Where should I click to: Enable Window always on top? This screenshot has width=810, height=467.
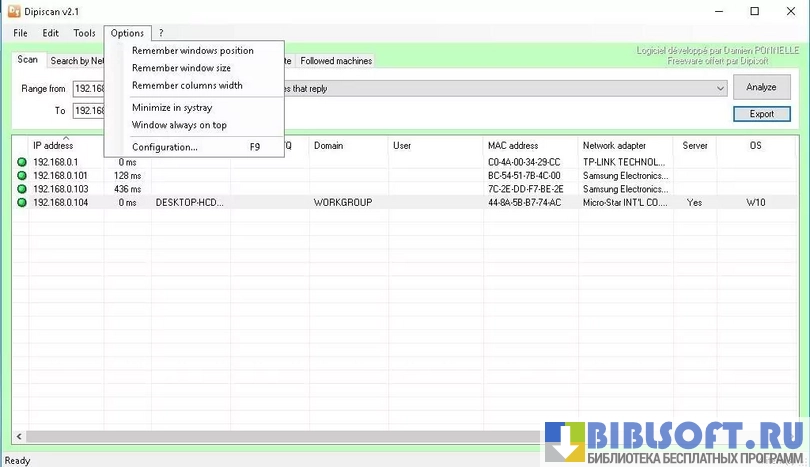(x=179, y=125)
